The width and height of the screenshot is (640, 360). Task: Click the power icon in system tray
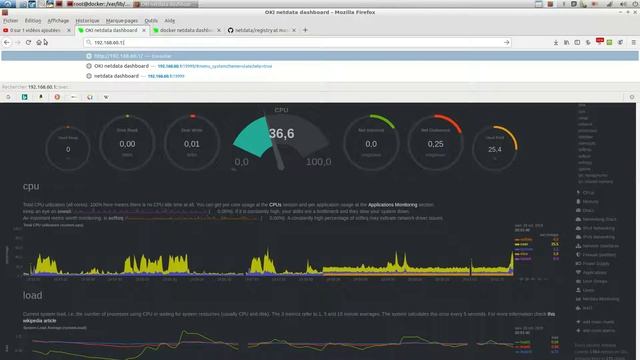[635, 4]
